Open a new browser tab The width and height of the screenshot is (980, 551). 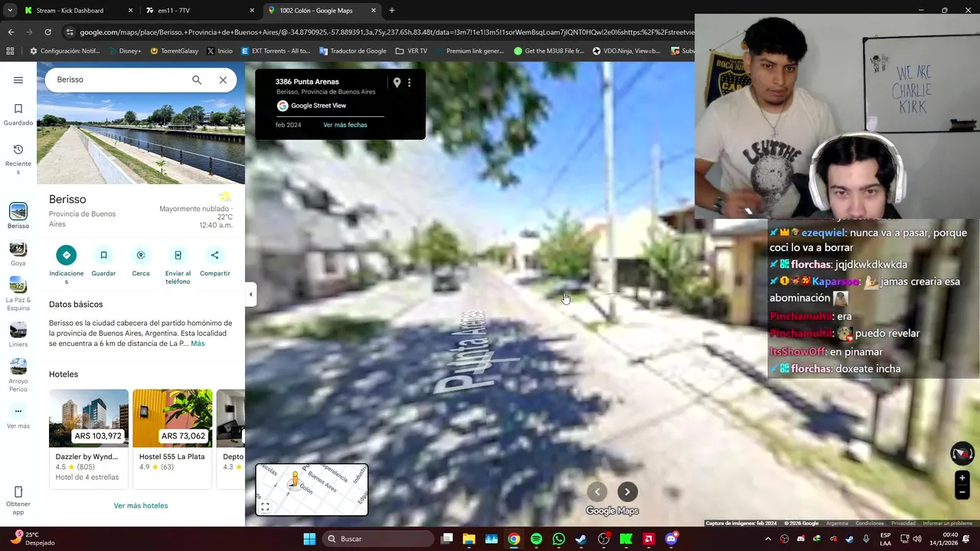click(392, 11)
